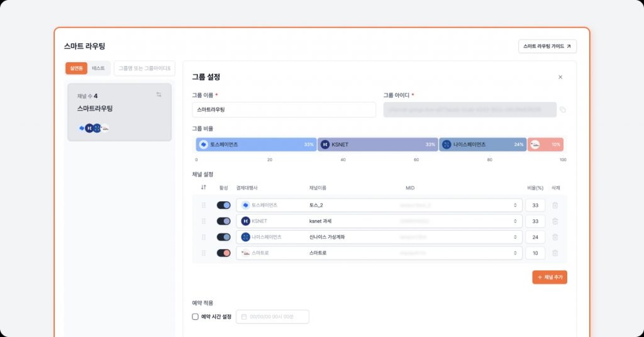Open the 토스_2 channel selection dropdown
Image resolution: width=644 pixels, height=337 pixels.
point(515,205)
